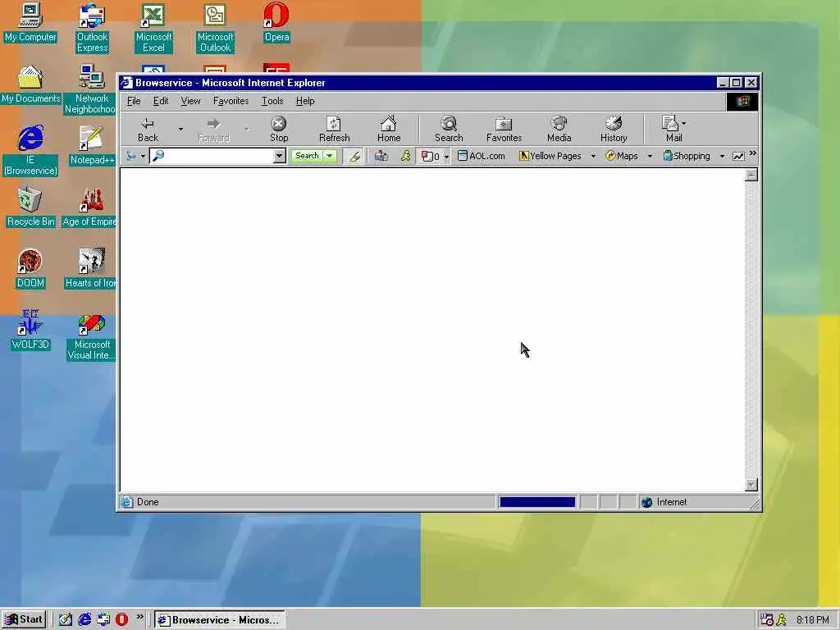This screenshot has width=840, height=630.
Task: Expand the AOL search box dropdown
Action: [279, 156]
